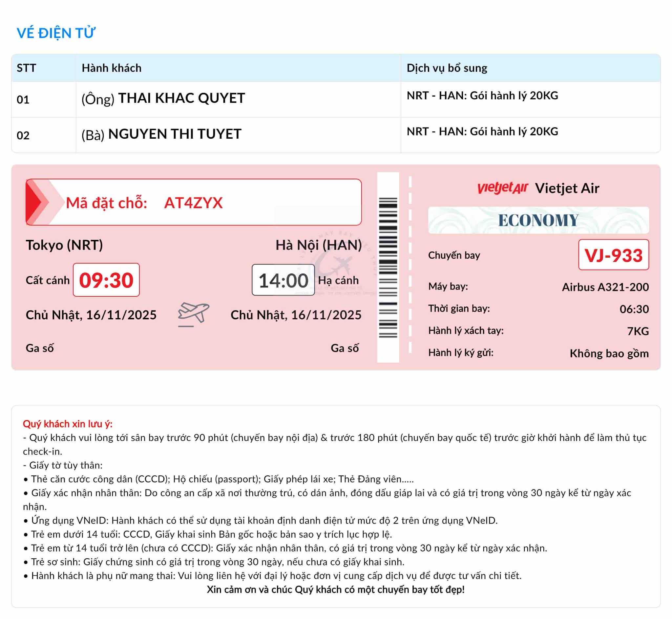Click the Hành khách column header

(x=112, y=68)
